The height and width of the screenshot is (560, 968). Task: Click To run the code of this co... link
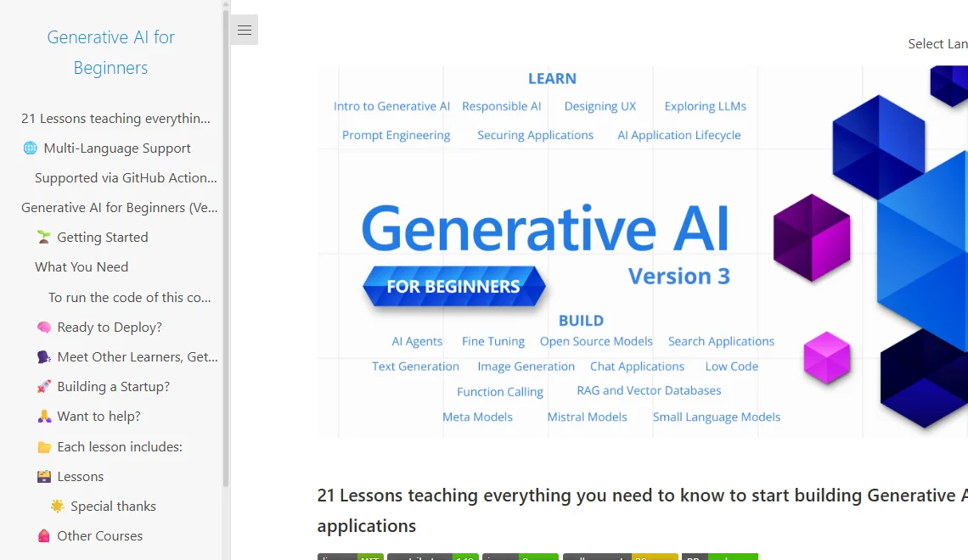(x=130, y=297)
